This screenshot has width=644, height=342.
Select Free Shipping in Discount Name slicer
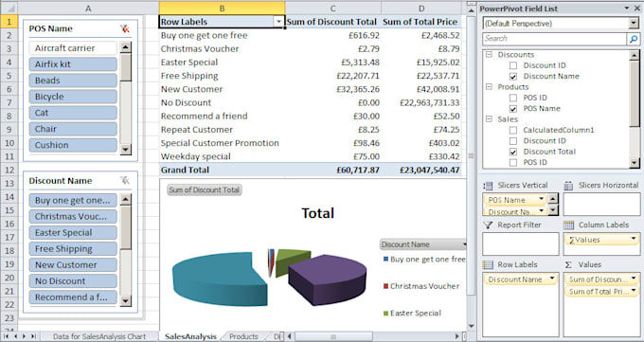coord(73,249)
